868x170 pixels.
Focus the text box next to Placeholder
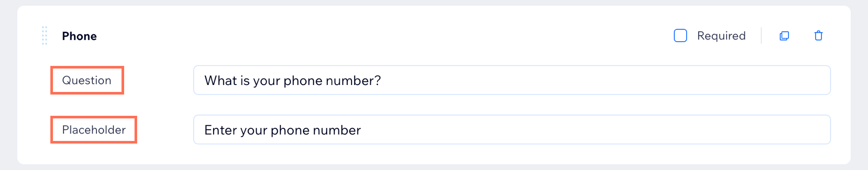tap(512, 130)
